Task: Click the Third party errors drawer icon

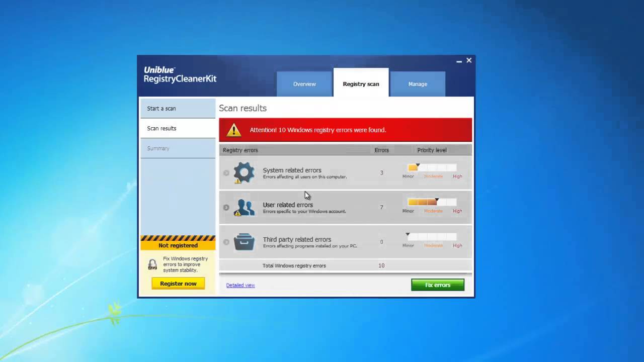Action: click(x=245, y=242)
